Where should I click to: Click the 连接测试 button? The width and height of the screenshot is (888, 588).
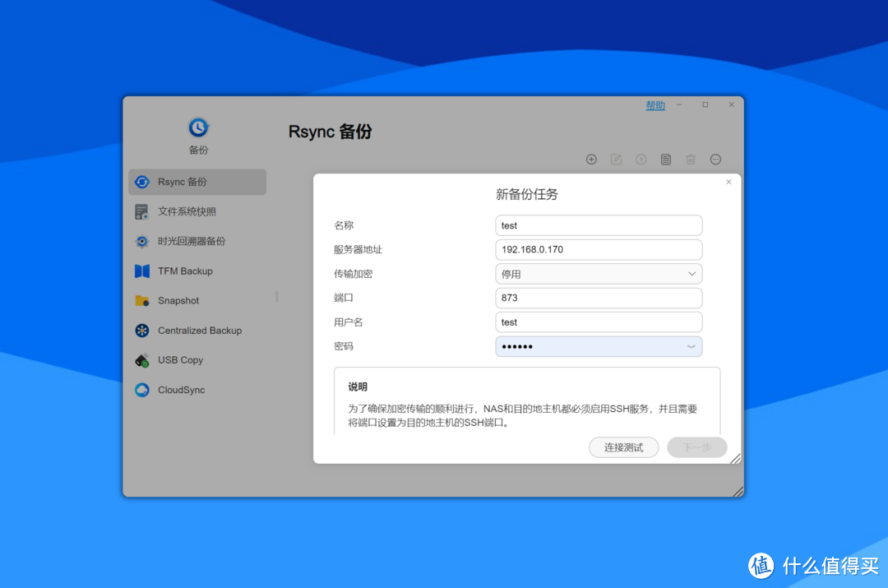click(x=623, y=447)
